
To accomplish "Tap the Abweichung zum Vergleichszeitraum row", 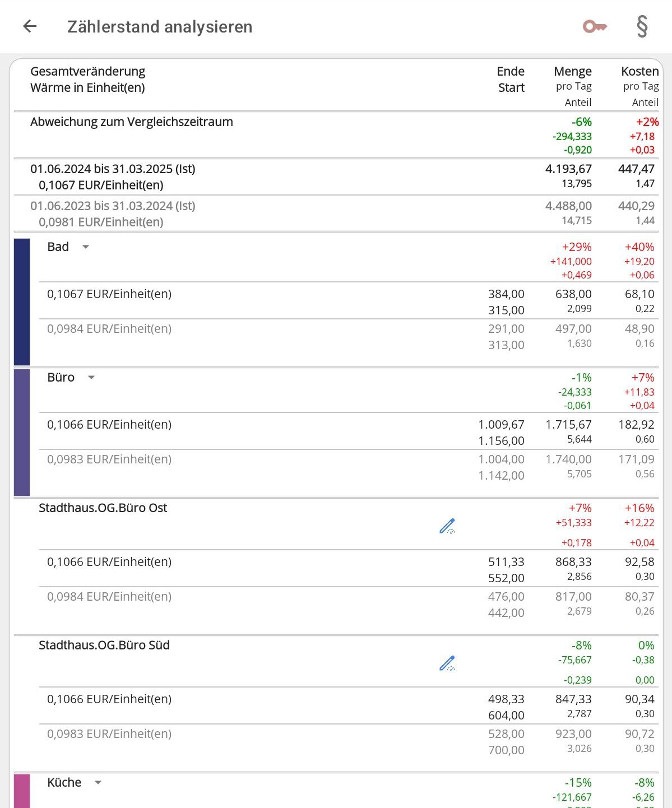I will (132, 122).
